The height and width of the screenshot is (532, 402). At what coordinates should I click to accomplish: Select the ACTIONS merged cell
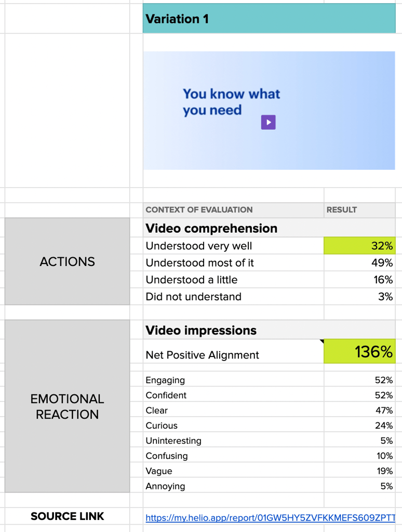pyautogui.click(x=67, y=261)
